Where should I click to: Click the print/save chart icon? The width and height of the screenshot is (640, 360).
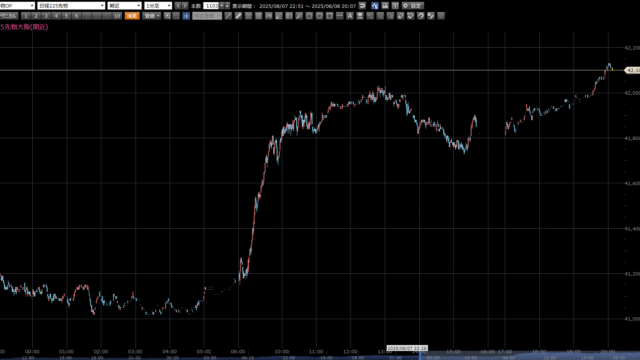385,6
